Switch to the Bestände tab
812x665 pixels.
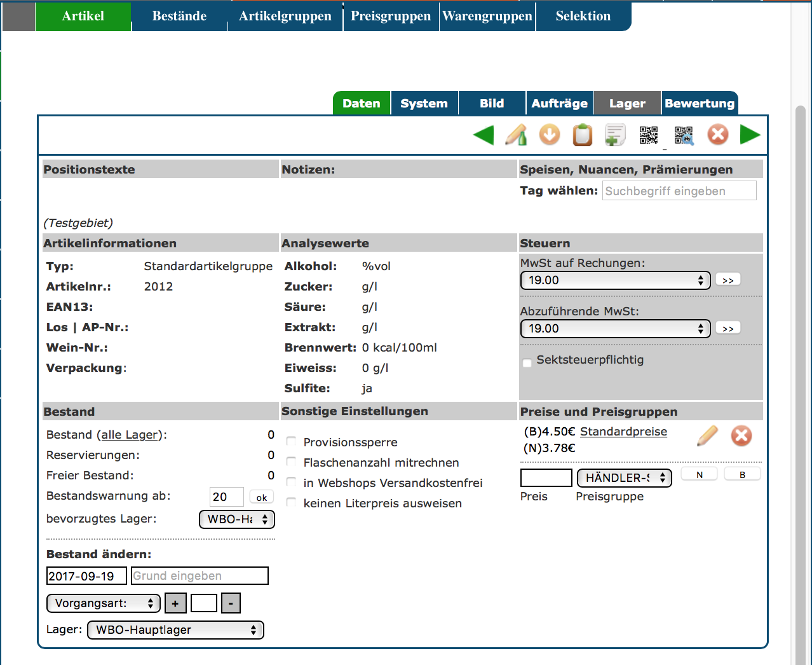[x=179, y=17]
